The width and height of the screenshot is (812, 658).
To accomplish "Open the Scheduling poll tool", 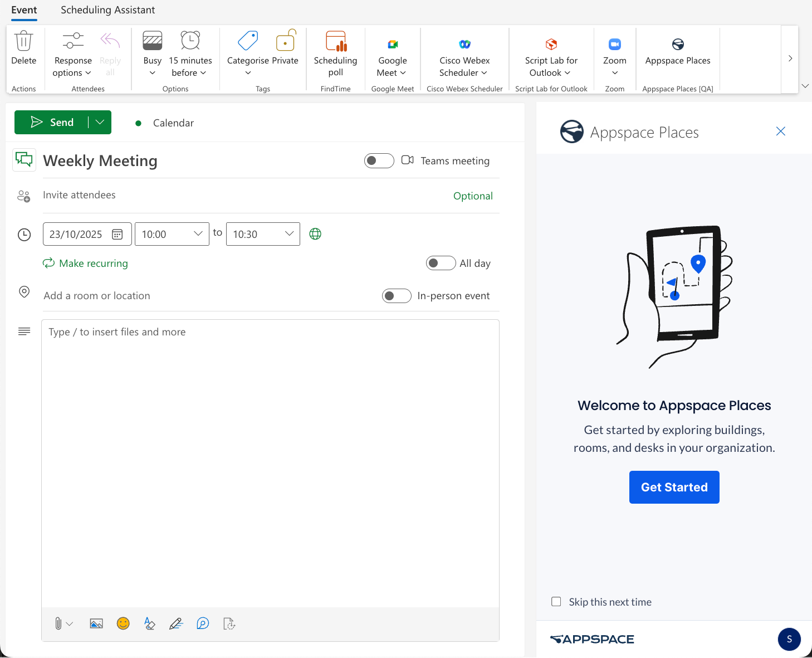I will click(x=336, y=55).
